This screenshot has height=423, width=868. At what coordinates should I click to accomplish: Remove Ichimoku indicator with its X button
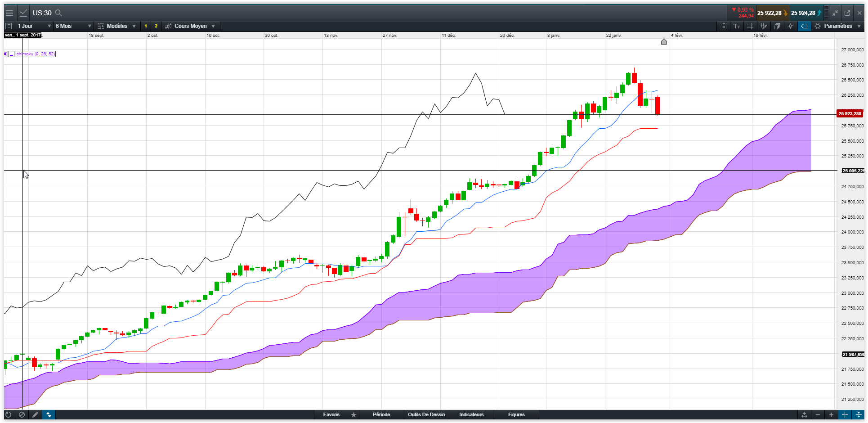pos(6,54)
